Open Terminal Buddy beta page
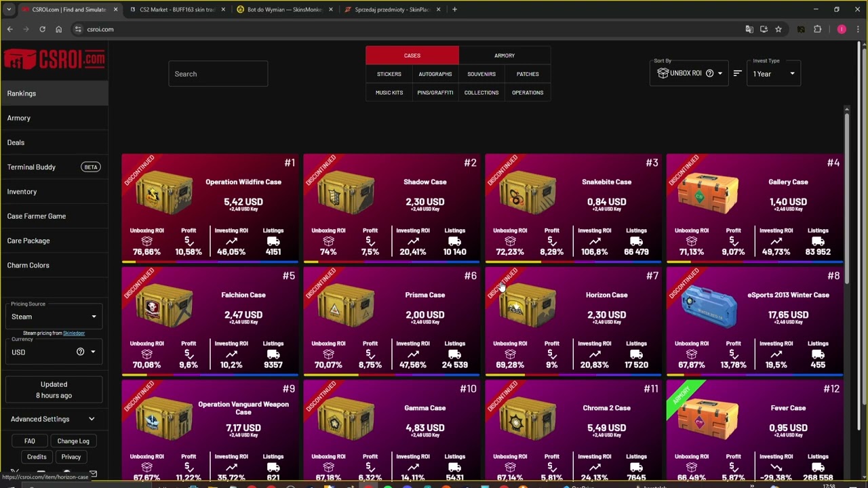 54,167
